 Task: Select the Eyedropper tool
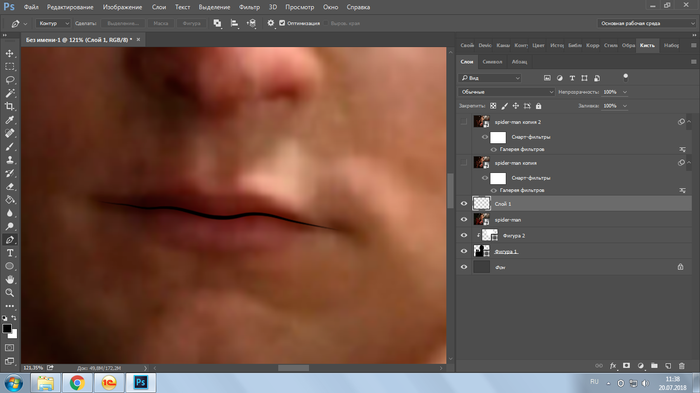9,120
